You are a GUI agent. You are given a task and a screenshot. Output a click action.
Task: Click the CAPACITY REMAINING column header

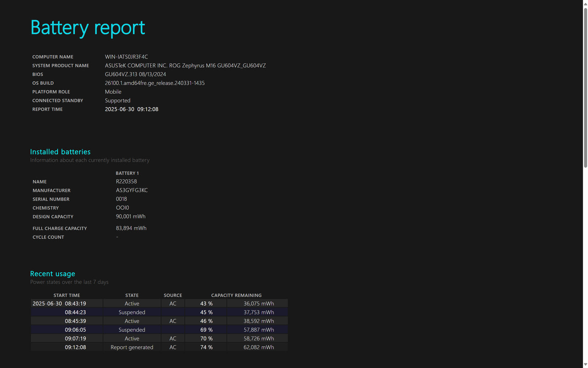click(x=236, y=295)
